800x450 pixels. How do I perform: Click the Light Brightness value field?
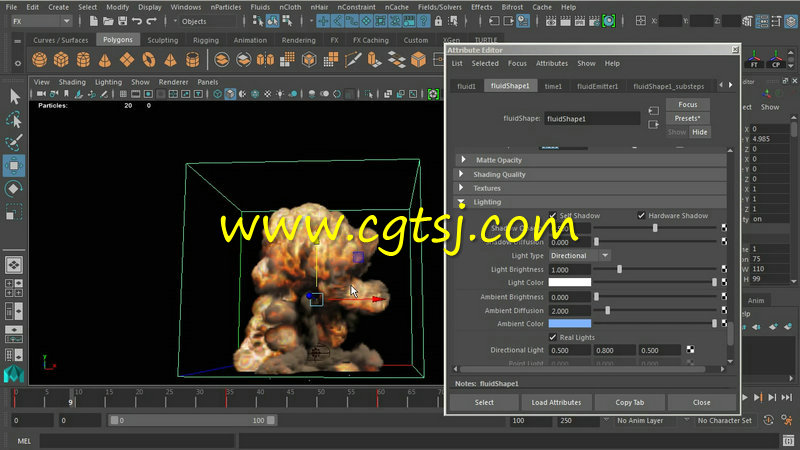click(569, 269)
